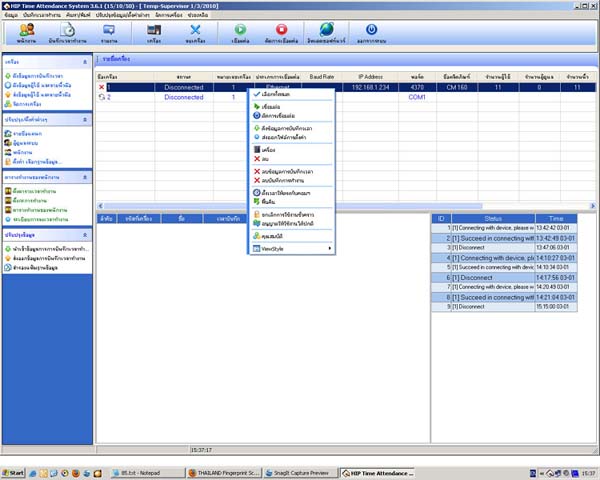Click the green play connect toolbar icon
The width and height of the screenshot is (600, 480).
239,32
